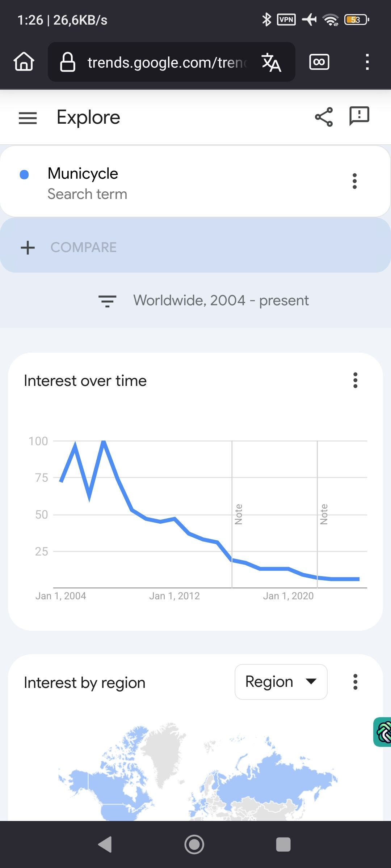The image size is (391, 868).
Task: Open Interest over time options menu
Action: [355, 380]
